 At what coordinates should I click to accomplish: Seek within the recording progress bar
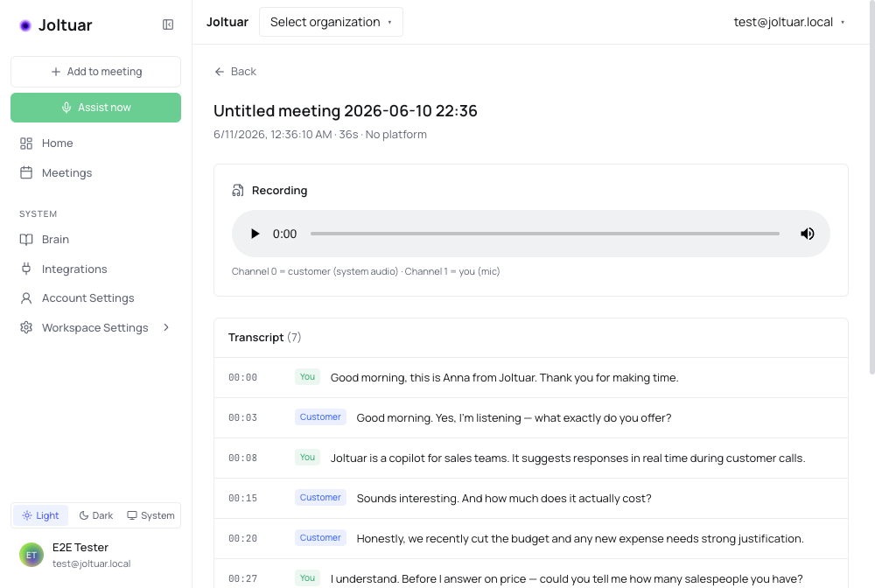544,234
